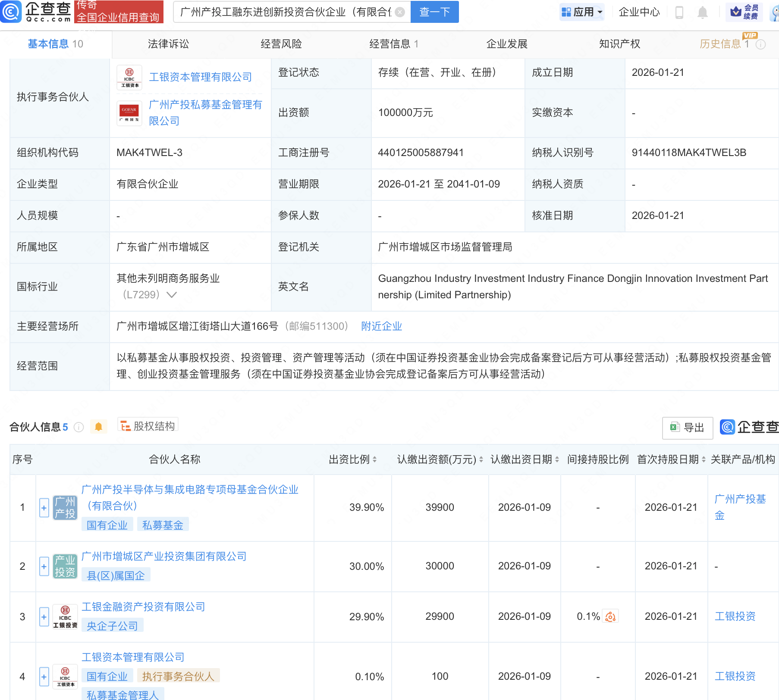Sort by 认缴出资日期 column
This screenshot has width=779, height=700.
click(x=557, y=459)
